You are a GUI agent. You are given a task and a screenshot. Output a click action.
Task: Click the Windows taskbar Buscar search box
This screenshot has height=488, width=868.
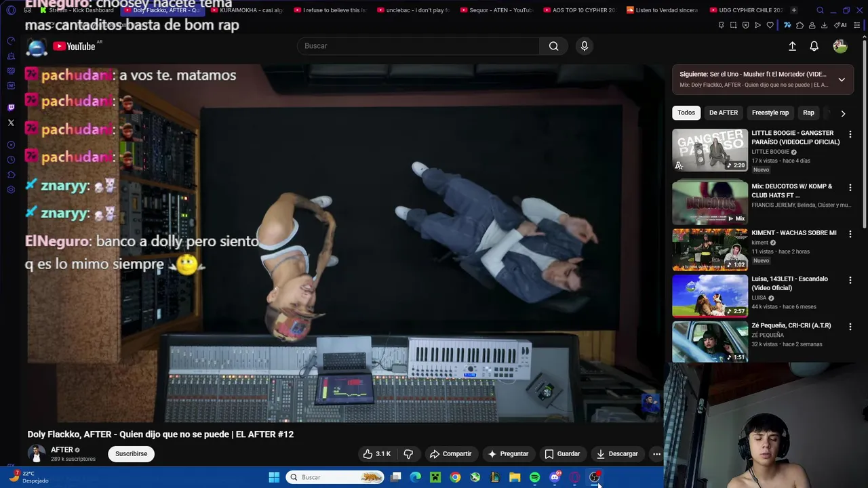[336, 477]
